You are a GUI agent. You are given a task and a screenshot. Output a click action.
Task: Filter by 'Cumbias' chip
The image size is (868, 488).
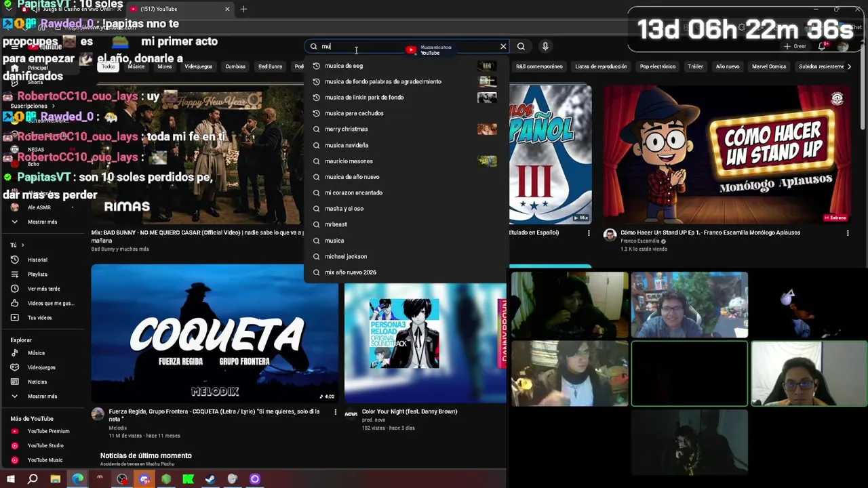click(x=235, y=66)
